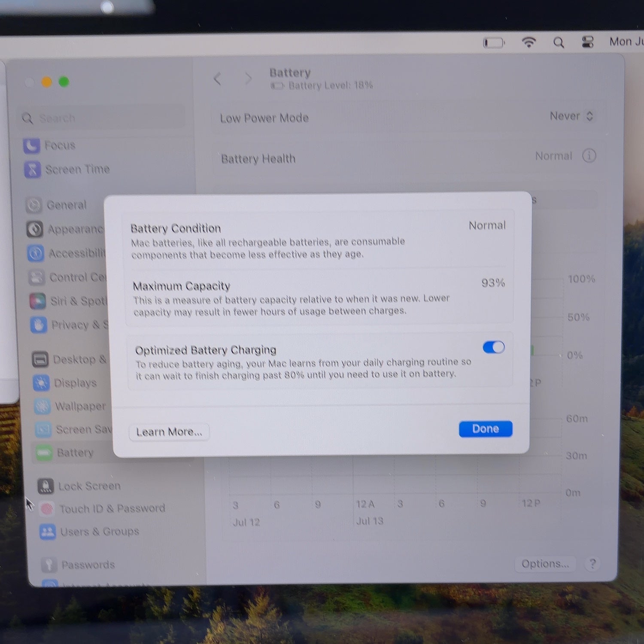Open Privacy & Security icon
The height and width of the screenshot is (644, 644).
[x=39, y=325]
